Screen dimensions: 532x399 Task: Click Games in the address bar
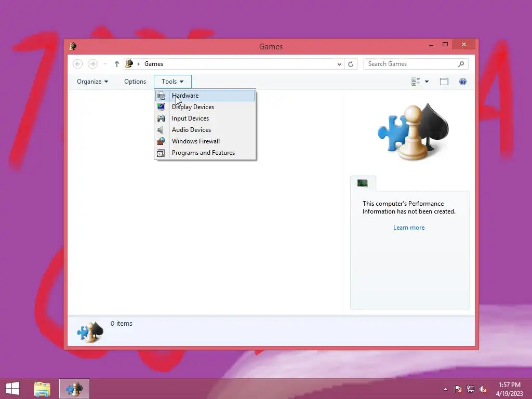(154, 64)
